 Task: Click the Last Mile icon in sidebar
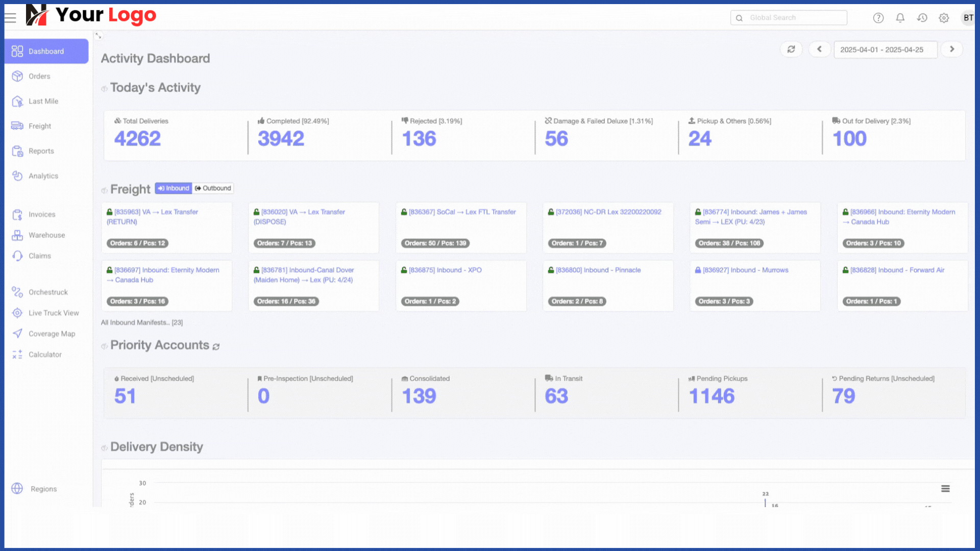click(17, 101)
